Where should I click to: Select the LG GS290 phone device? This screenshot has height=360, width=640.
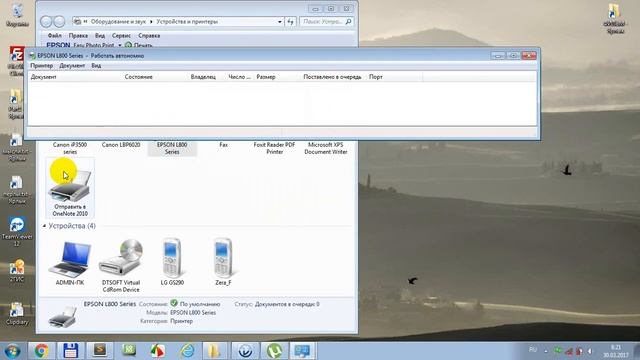coord(172,262)
